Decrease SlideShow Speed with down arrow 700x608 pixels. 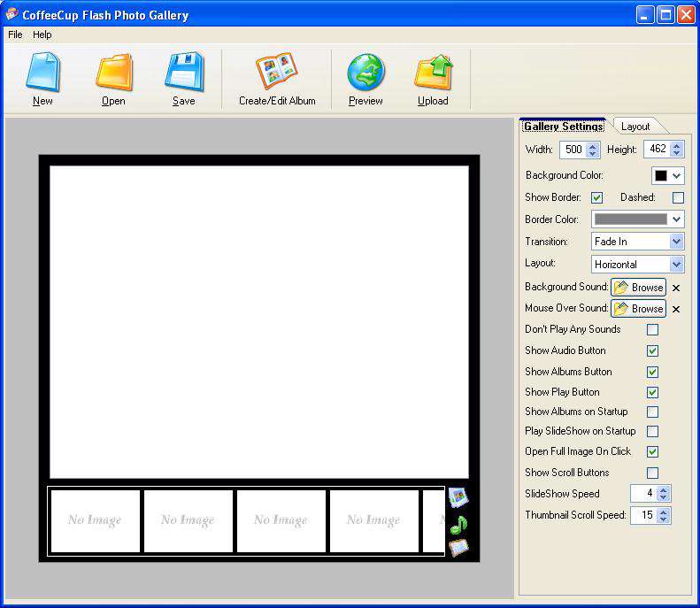[x=664, y=497]
